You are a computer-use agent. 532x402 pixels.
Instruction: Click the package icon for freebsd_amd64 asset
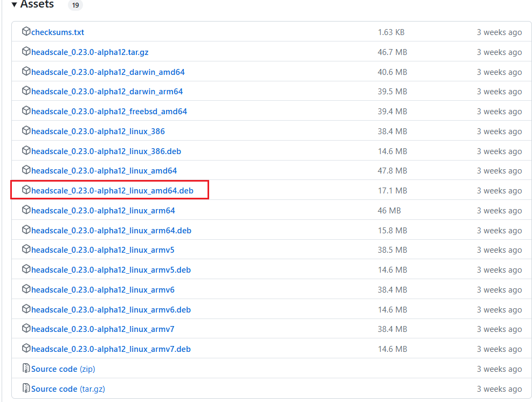tap(26, 111)
